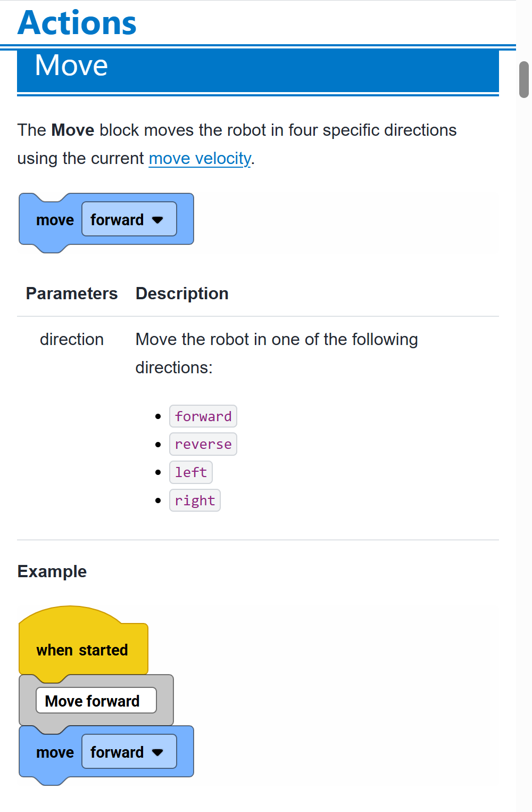Click the Parameters column header

tap(72, 293)
